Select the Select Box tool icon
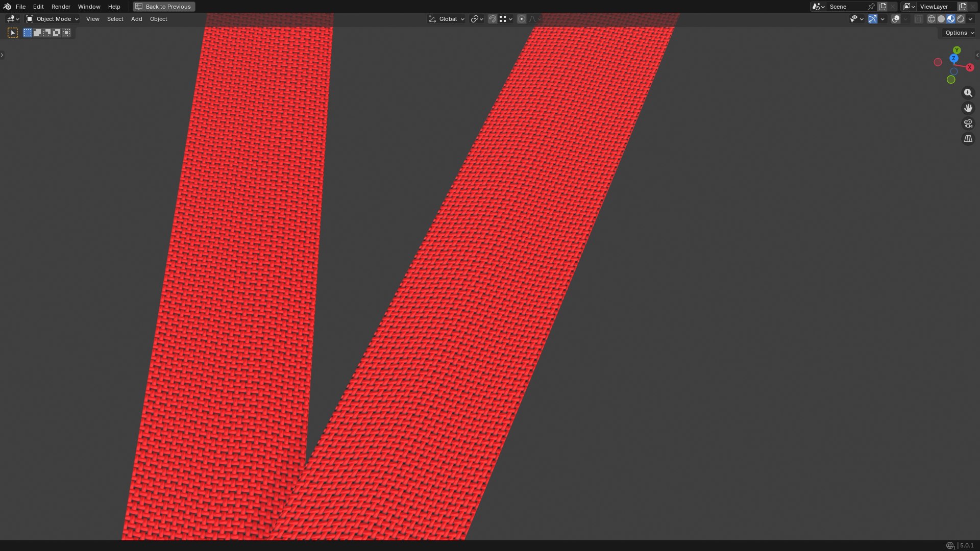980x551 pixels. point(13,33)
